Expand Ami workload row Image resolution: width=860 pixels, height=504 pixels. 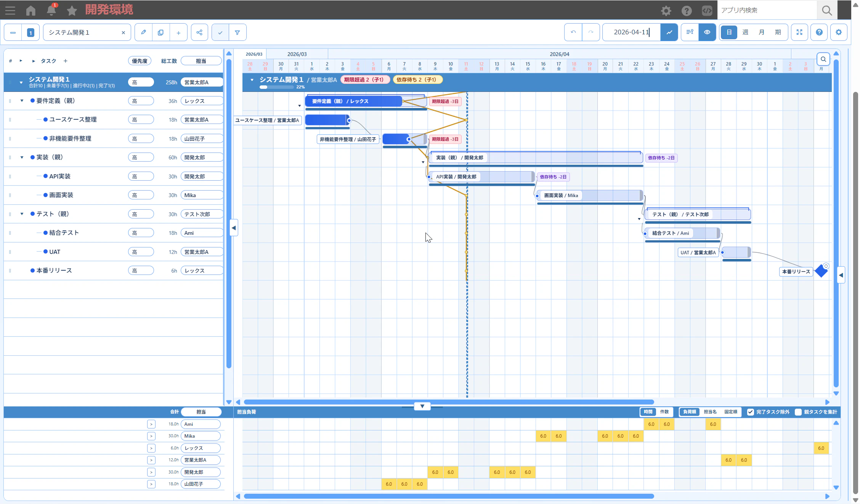[x=151, y=424]
